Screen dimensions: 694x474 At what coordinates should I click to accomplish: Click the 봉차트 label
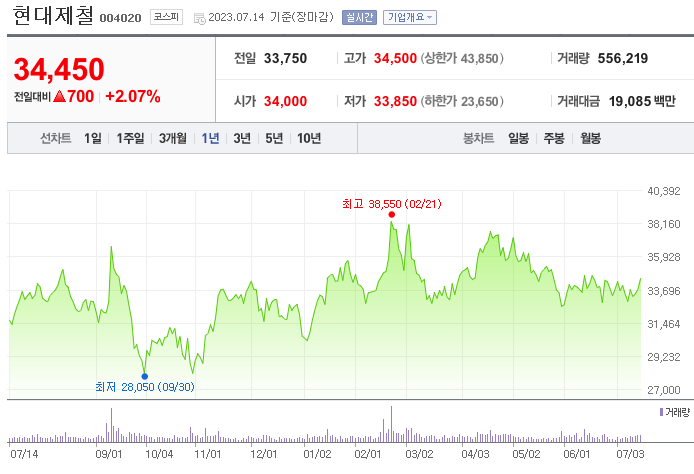point(478,139)
